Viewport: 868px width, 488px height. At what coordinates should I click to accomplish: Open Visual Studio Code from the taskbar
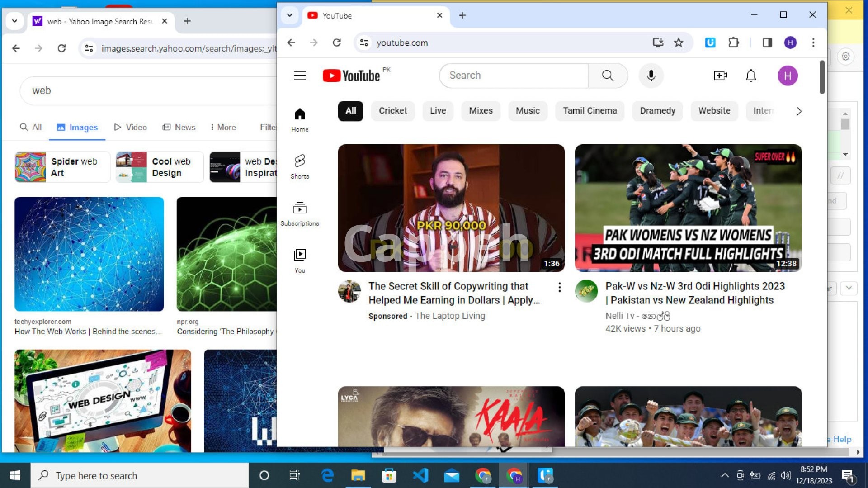[x=420, y=475]
